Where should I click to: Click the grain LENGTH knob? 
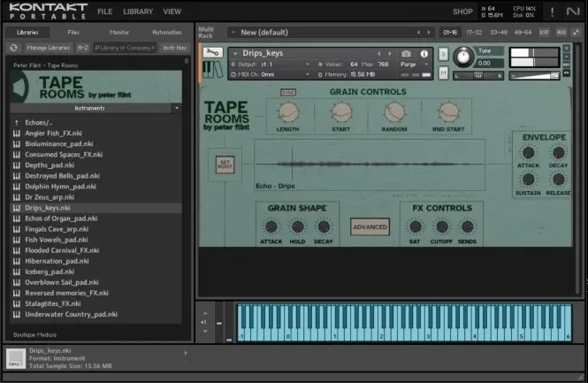288,112
